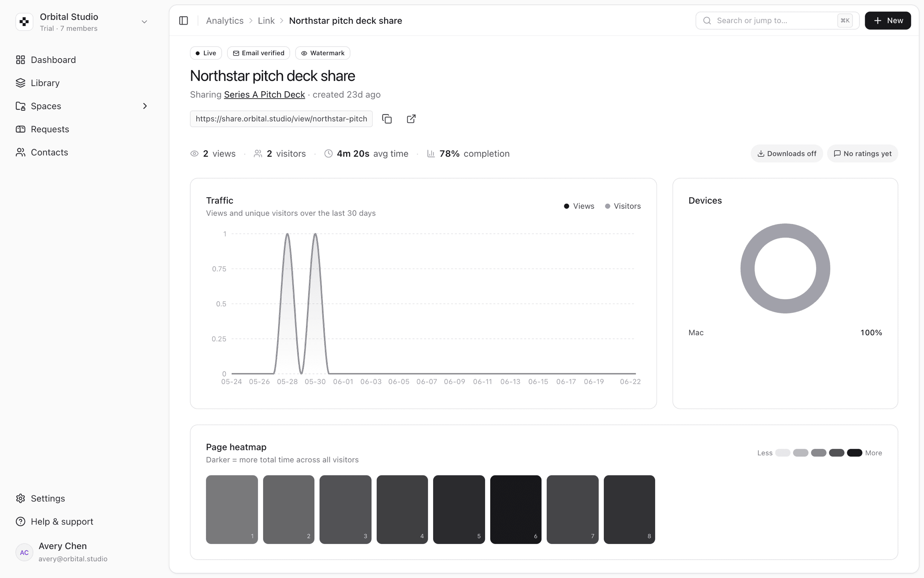
Task: Click the Downloads off chip
Action: pyautogui.click(x=786, y=154)
